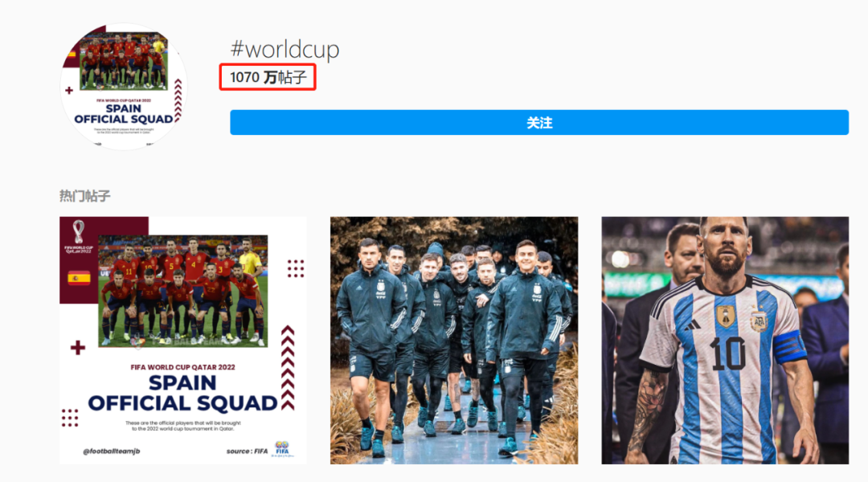Click the stacked maroon chevrons in Spain post
The height and width of the screenshot is (482, 868).
288,367
